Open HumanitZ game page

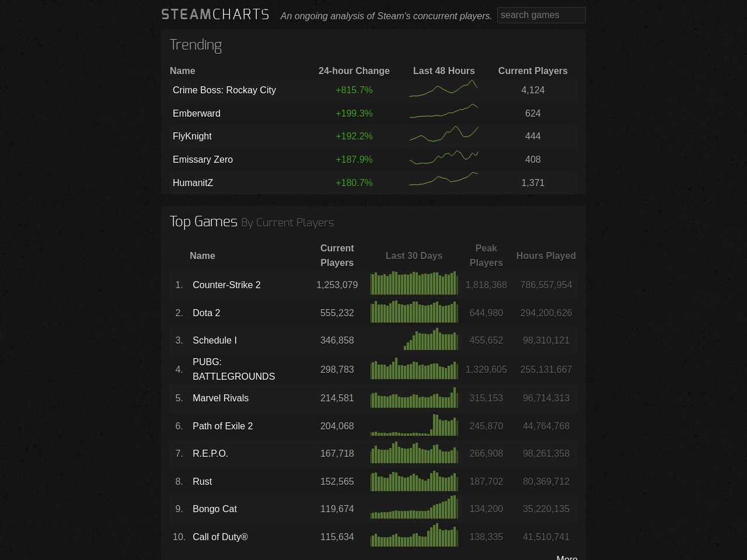pos(193,183)
